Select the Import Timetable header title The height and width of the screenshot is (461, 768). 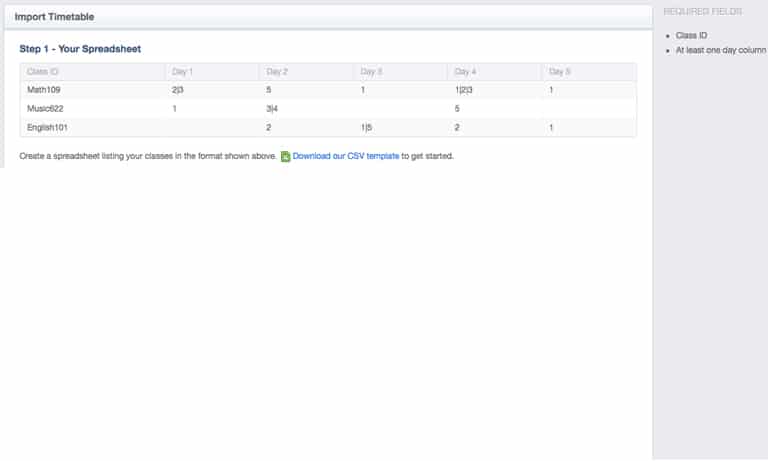[x=54, y=17]
